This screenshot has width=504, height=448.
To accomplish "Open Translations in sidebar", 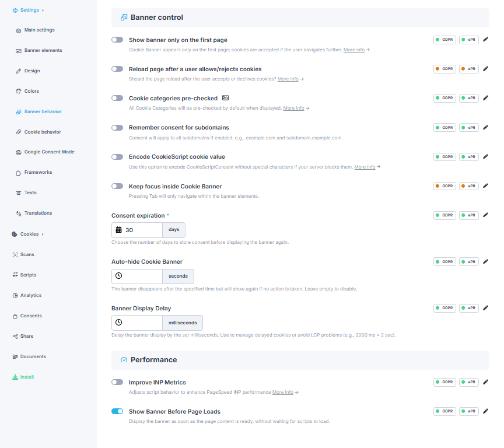I will [38, 213].
